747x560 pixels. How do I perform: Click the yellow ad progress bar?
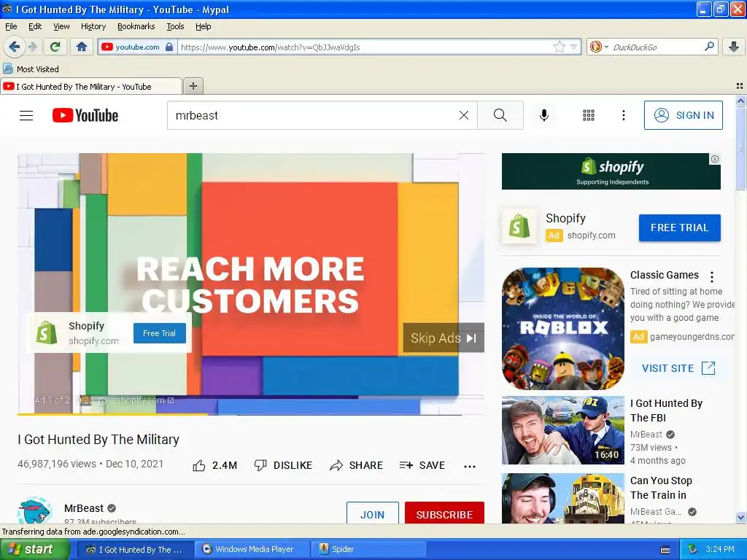click(112, 414)
